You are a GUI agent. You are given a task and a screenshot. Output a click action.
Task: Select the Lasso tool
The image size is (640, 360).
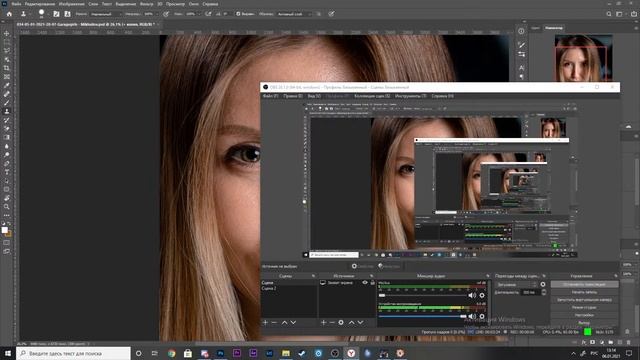[7, 51]
